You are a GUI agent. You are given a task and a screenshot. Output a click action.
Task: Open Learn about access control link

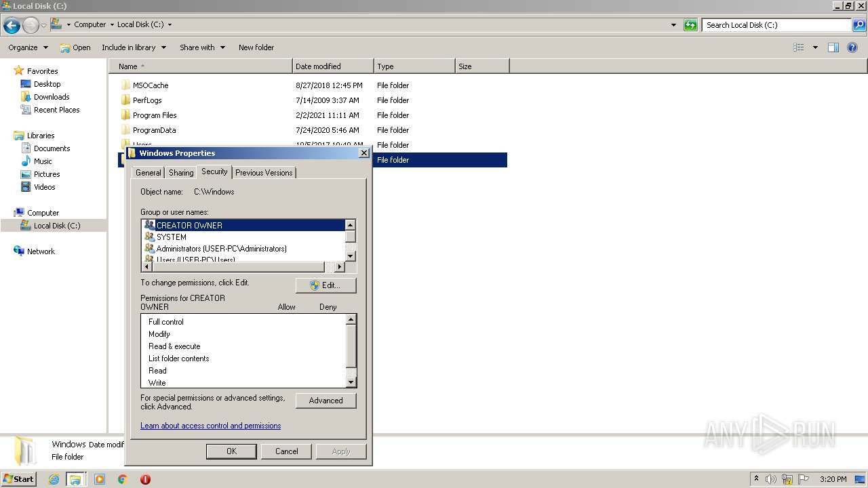pyautogui.click(x=210, y=426)
